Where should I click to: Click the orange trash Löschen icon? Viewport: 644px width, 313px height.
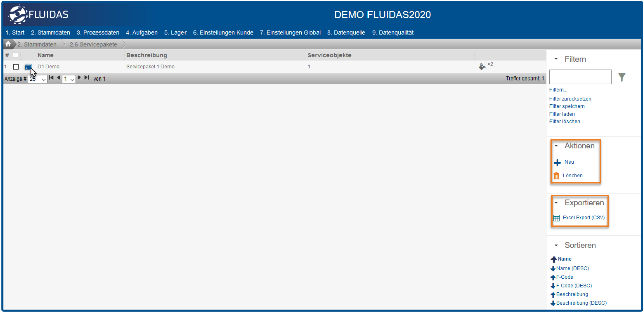tap(556, 176)
